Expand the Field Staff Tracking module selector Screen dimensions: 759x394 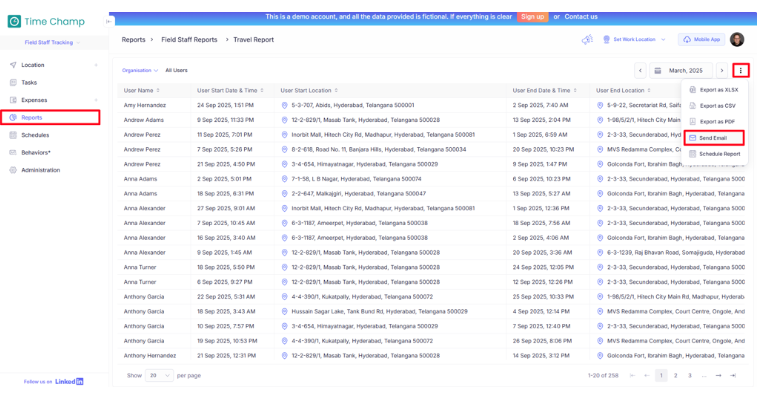(x=52, y=43)
